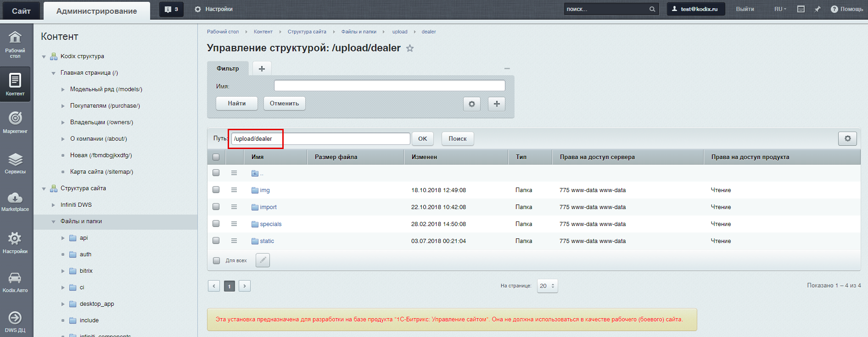Image resolution: width=868 pixels, height=337 pixels.
Task: Open the Фильтр tab
Action: (x=228, y=68)
